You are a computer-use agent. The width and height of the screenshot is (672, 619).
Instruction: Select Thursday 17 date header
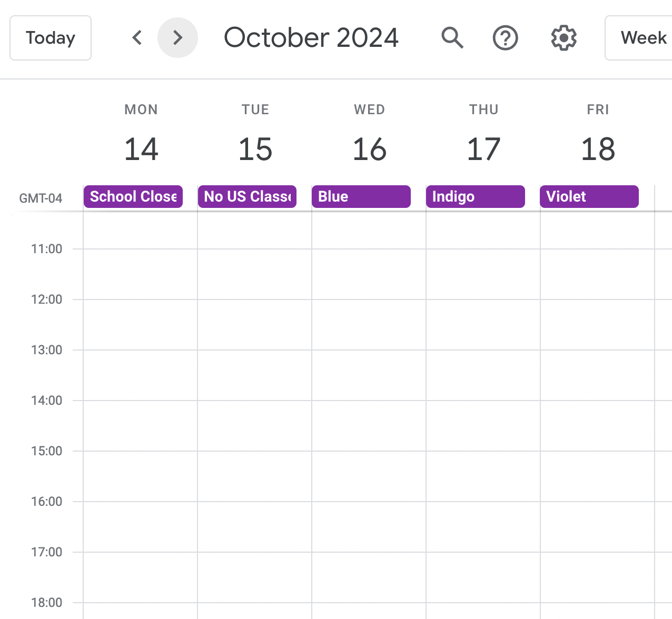484,149
